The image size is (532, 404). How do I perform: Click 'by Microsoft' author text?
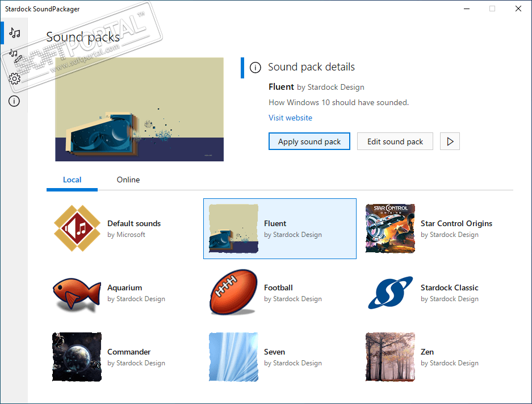126,235
